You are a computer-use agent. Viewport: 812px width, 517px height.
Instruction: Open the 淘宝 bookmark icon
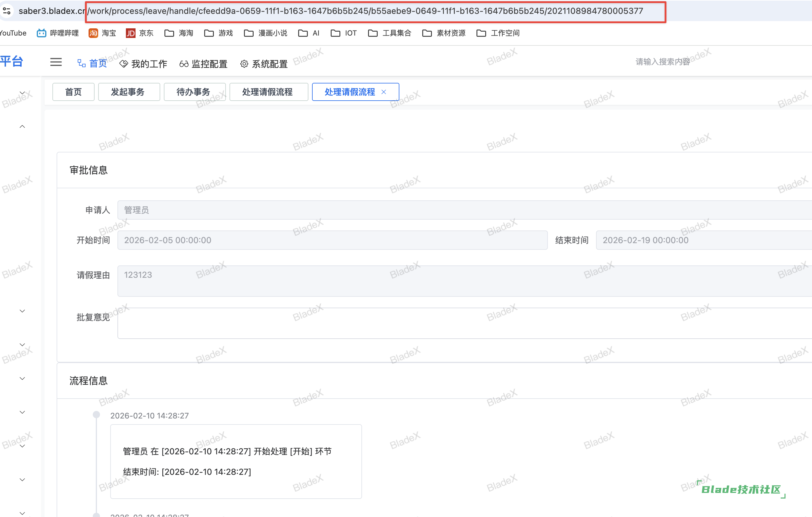(x=93, y=33)
